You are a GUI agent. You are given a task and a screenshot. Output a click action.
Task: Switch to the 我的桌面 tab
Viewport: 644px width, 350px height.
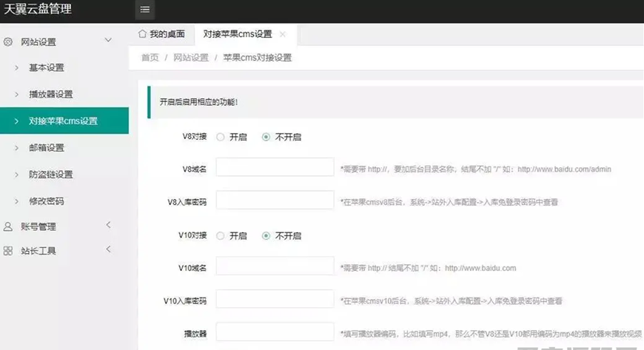[161, 35]
